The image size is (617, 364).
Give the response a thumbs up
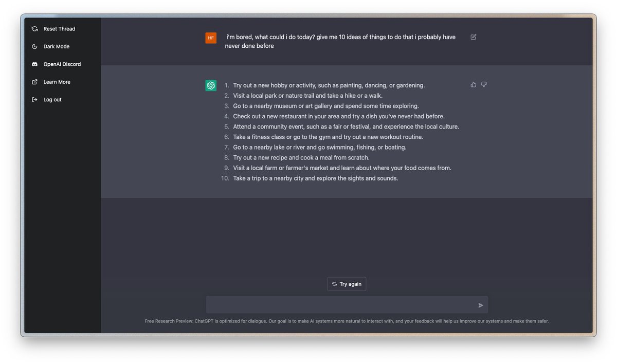click(x=474, y=84)
